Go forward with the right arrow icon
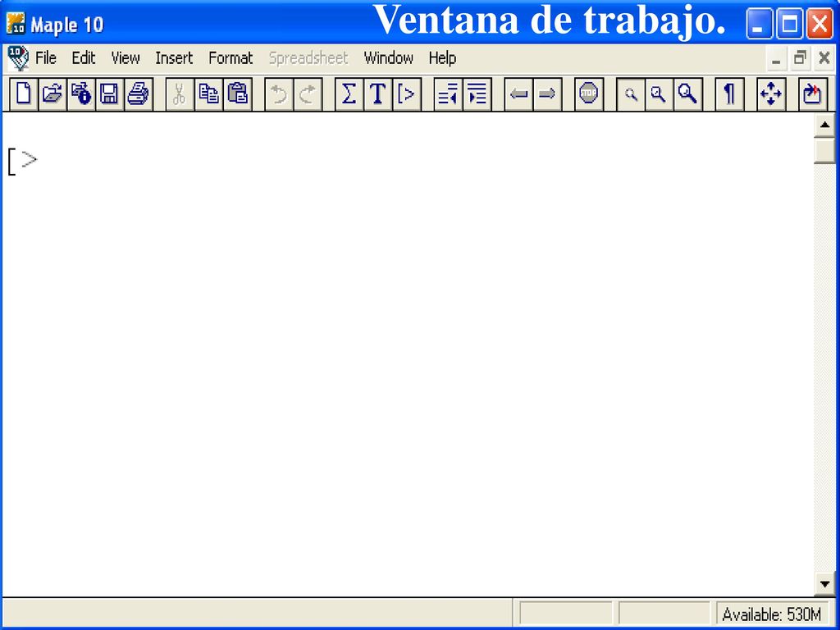840x630 pixels. pos(547,94)
